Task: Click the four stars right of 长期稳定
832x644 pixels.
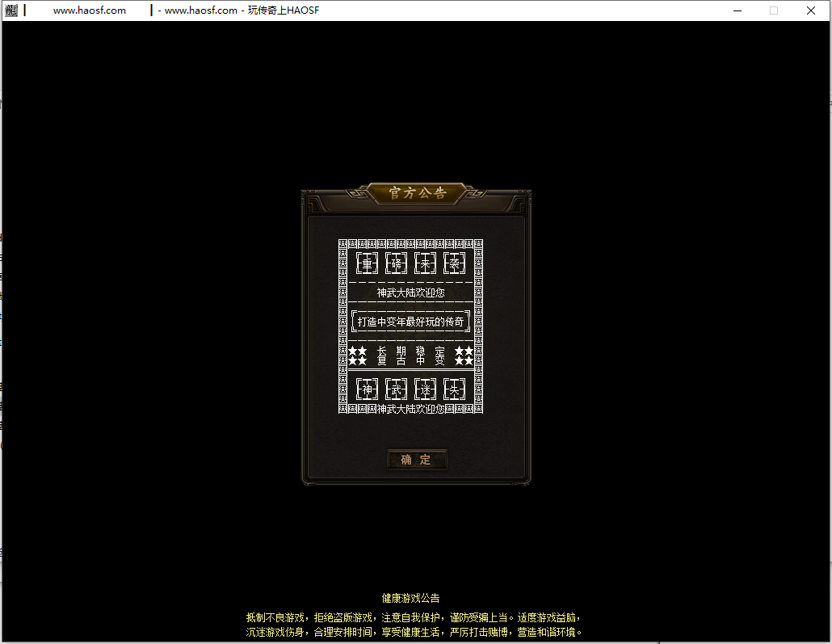Action: 464,356
